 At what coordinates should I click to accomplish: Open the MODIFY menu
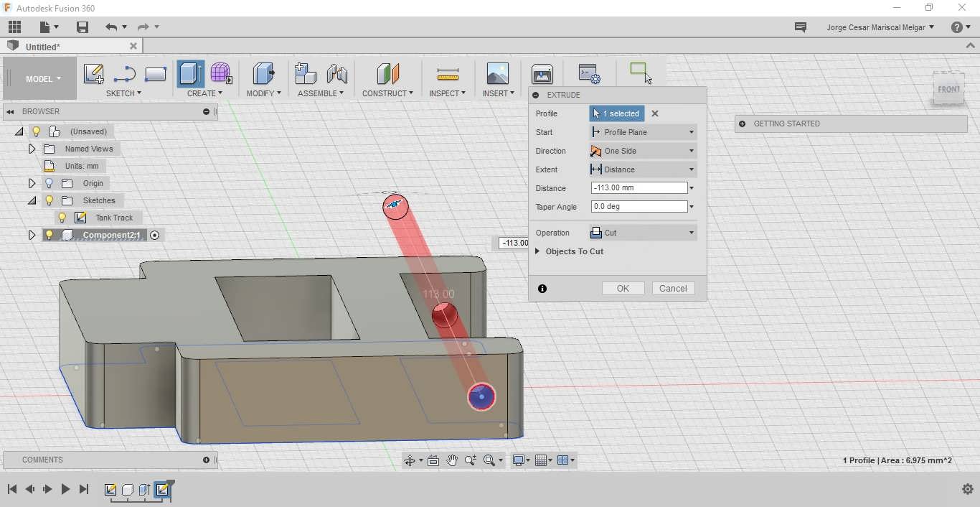[x=263, y=93]
